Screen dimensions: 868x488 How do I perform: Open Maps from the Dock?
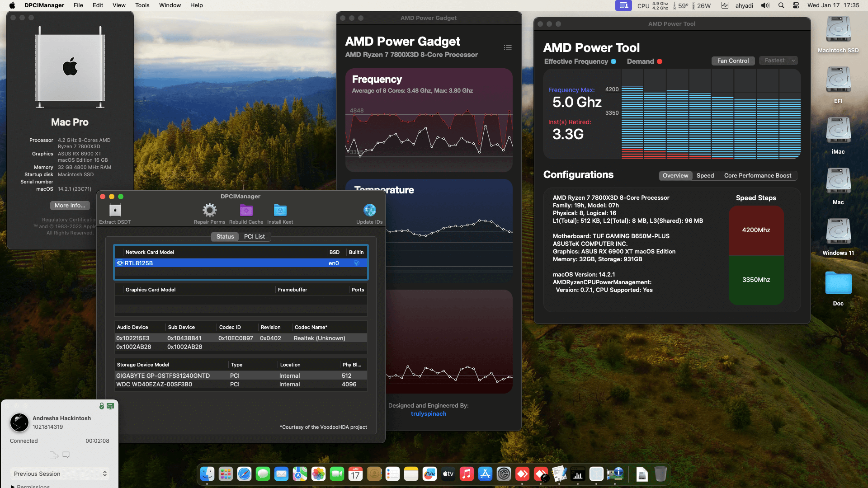click(x=300, y=474)
